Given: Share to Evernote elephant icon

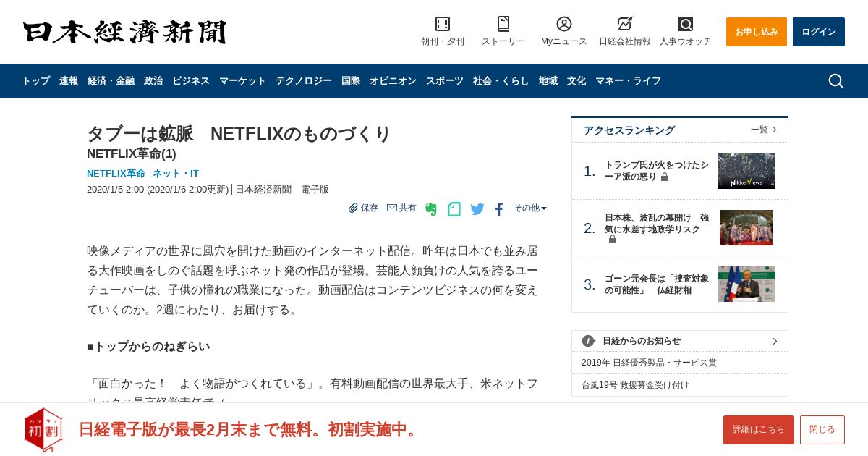Looking at the screenshot, I should coord(431,209).
